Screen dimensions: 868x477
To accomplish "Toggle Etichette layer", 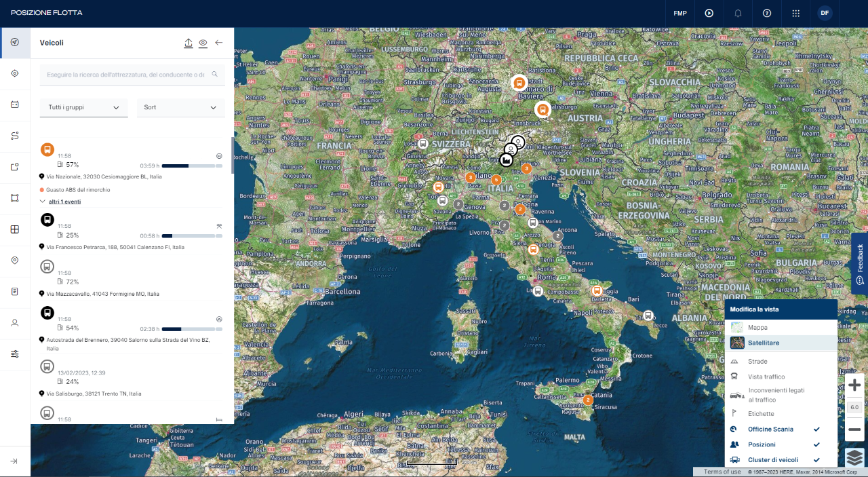I will point(781,414).
